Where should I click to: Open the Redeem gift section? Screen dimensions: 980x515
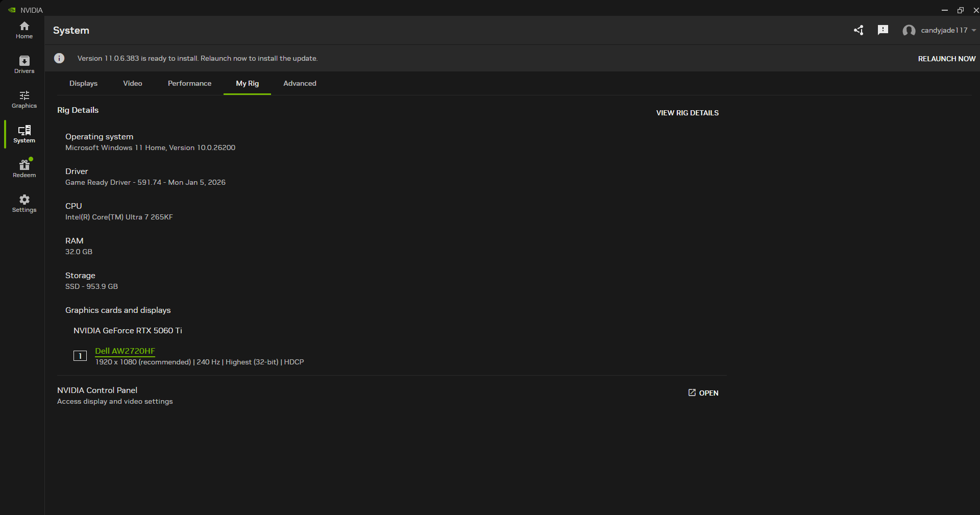pyautogui.click(x=24, y=169)
